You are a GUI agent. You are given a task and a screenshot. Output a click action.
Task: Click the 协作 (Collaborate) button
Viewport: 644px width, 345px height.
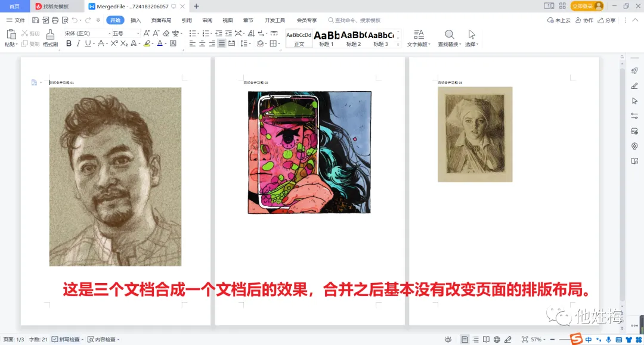(584, 20)
